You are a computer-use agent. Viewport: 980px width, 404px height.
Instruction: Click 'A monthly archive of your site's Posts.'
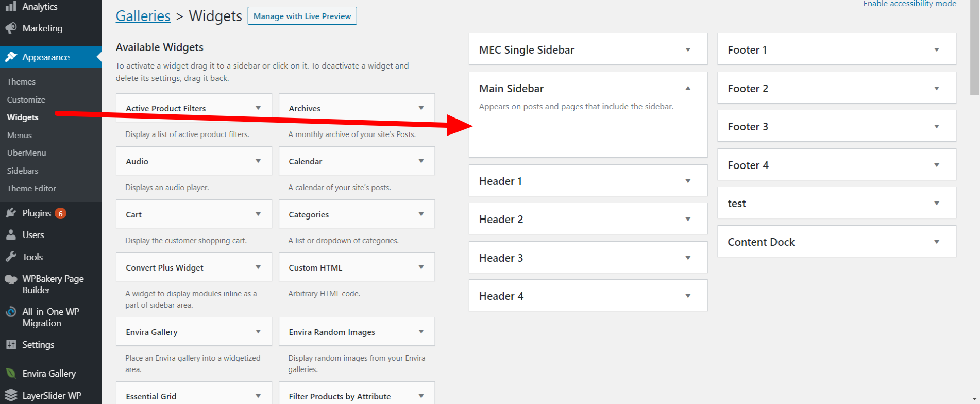(352, 134)
